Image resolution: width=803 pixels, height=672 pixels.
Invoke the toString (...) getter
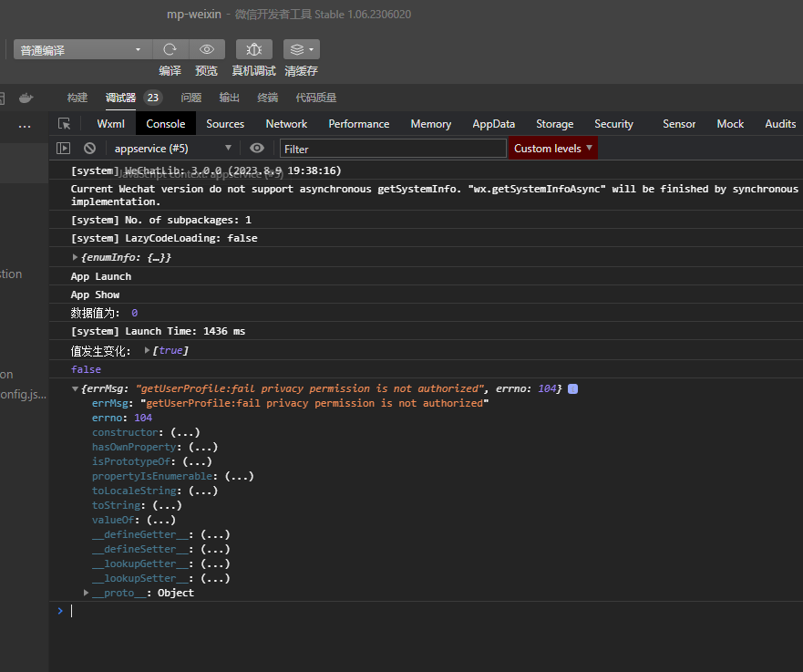[167, 505]
